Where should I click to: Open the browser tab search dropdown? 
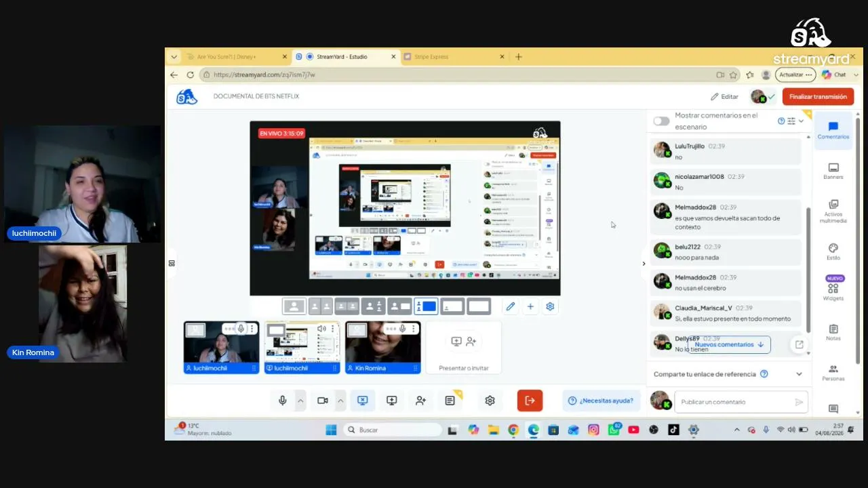(x=174, y=57)
